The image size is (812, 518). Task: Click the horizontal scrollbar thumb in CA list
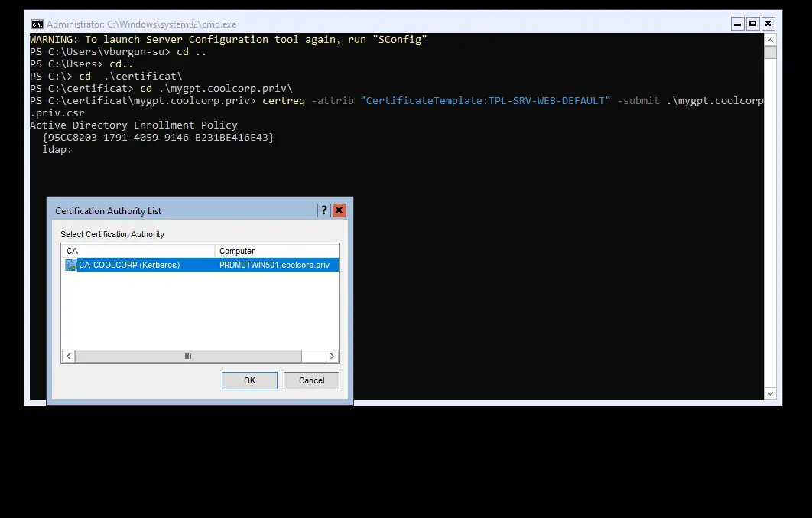pos(188,357)
